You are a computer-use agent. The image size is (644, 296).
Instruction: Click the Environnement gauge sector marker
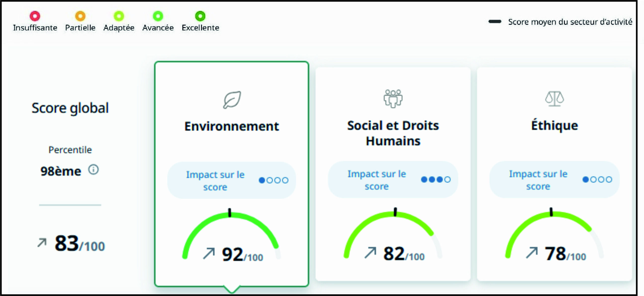click(229, 213)
